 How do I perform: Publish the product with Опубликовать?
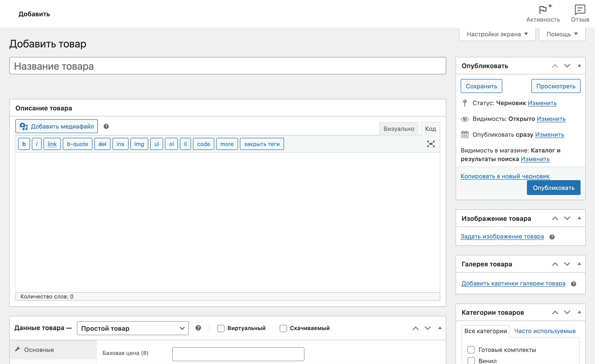click(x=553, y=187)
